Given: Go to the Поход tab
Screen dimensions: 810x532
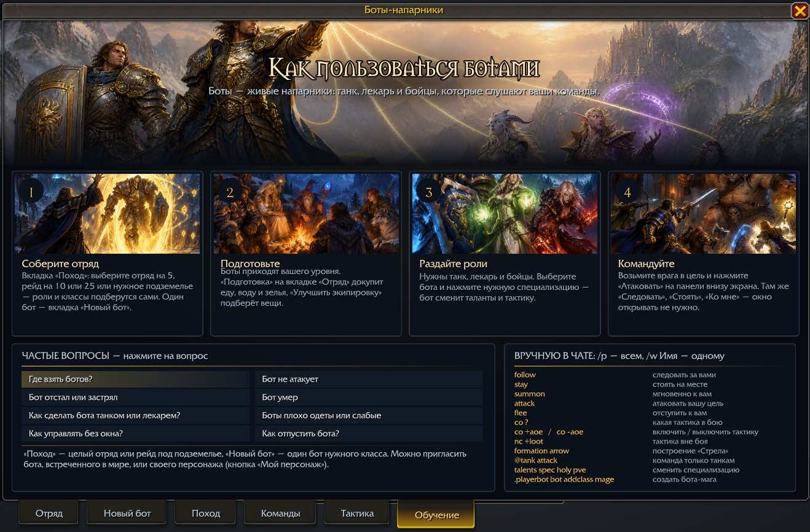Looking at the screenshot, I should tap(206, 513).
